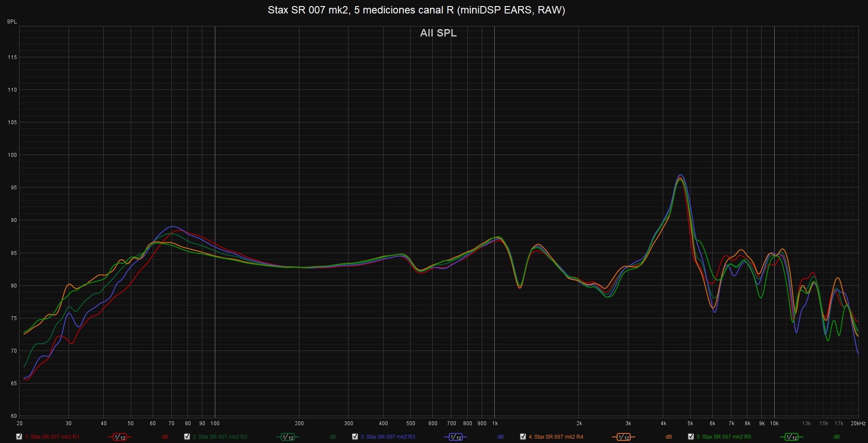Click the orange 1/12 smoothing icon for R4
Image resolution: width=868 pixels, height=443 pixels.
[624, 437]
